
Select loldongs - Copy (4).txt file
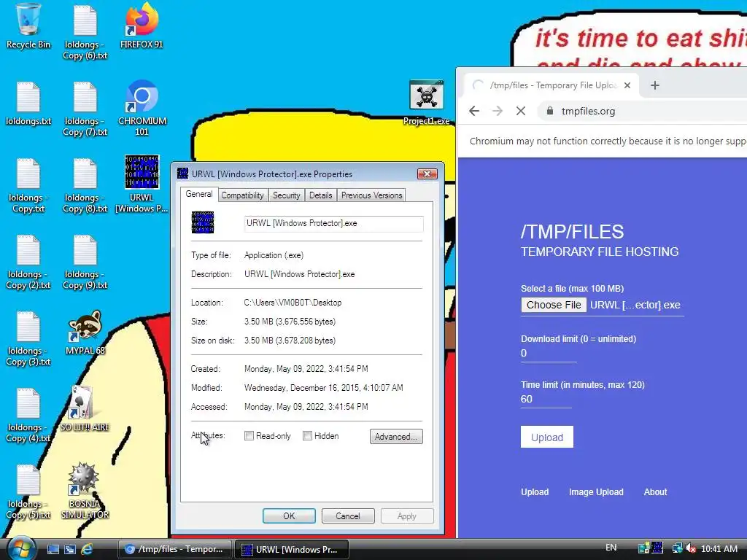tap(28, 415)
